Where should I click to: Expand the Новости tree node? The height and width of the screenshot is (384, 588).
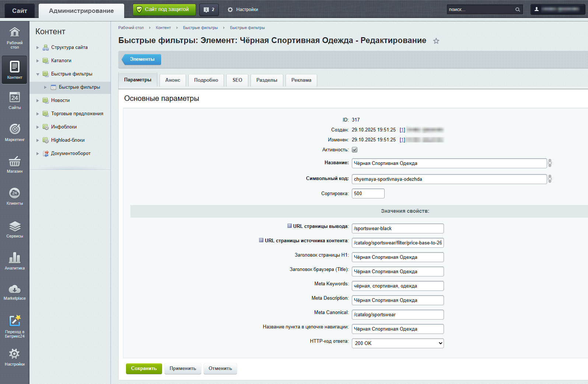pos(38,101)
